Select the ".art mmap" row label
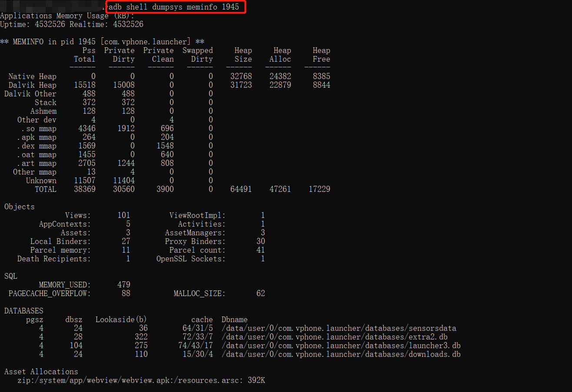 tap(37, 163)
